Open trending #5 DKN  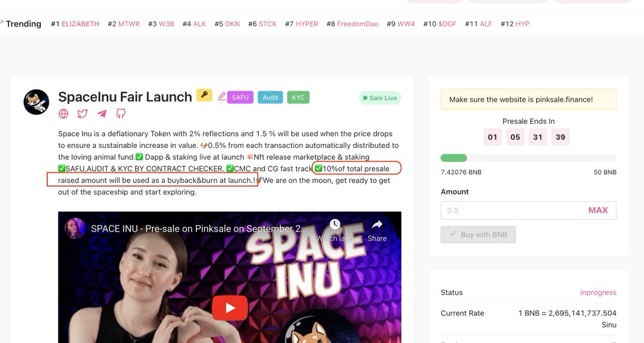pos(227,24)
